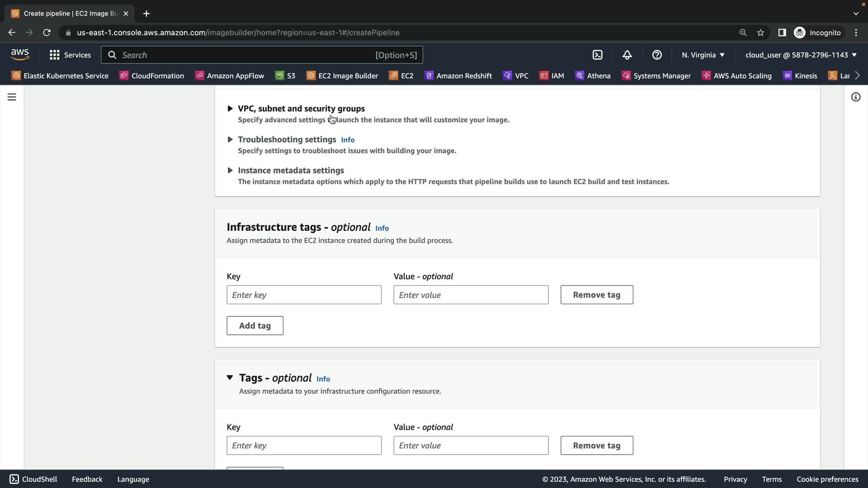Open the N. Virginia region dropdown
Image resolution: width=868 pixels, height=488 pixels.
(703, 55)
